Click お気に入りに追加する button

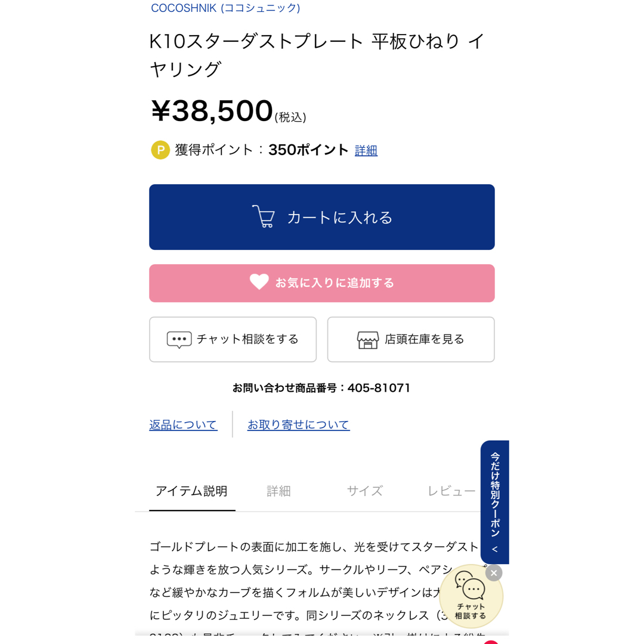[x=321, y=283]
